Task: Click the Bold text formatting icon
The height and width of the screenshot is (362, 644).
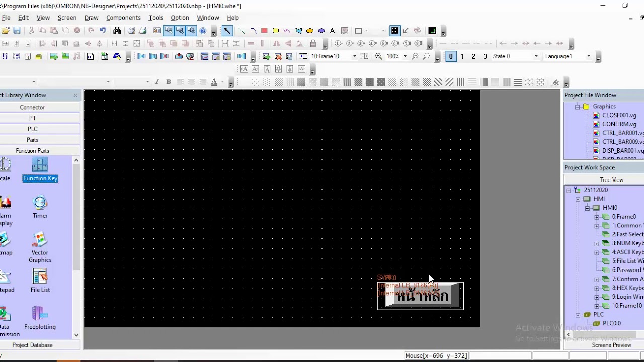Action: coord(169,82)
